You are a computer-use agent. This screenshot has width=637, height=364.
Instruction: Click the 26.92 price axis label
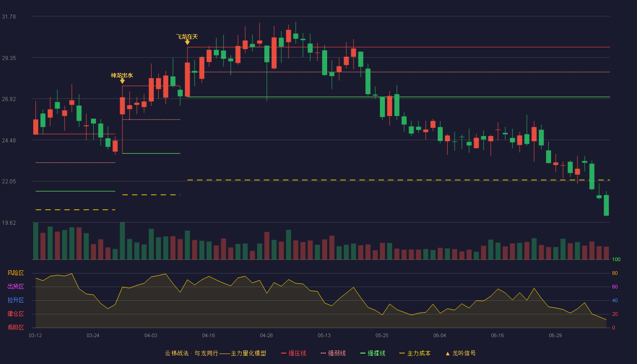point(9,99)
